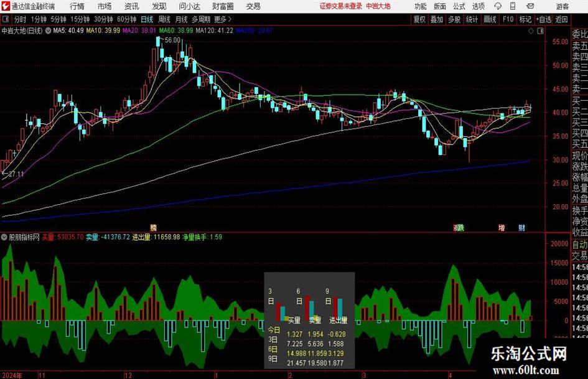Add stock via the +自选 button
588x379 pixels.
[543, 19]
